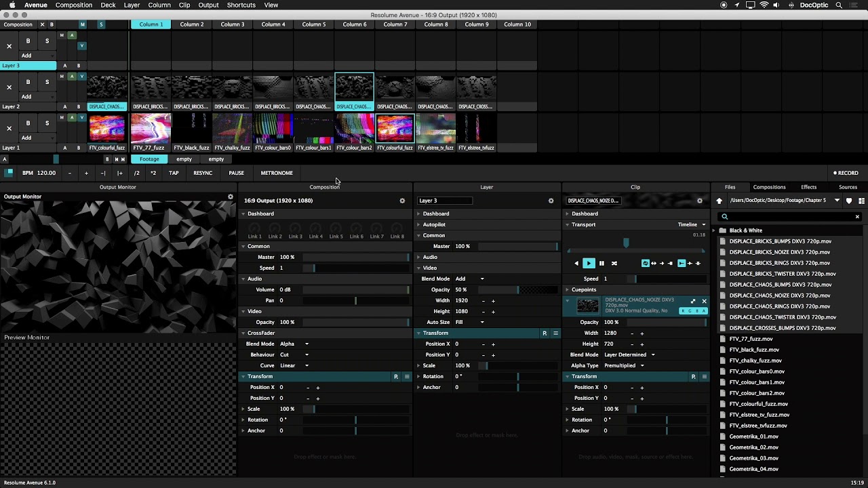Expand the DISPLACE_CHAOS_NOIZE video source with the arrows icon
This screenshot has height=488, width=868.
point(693,302)
